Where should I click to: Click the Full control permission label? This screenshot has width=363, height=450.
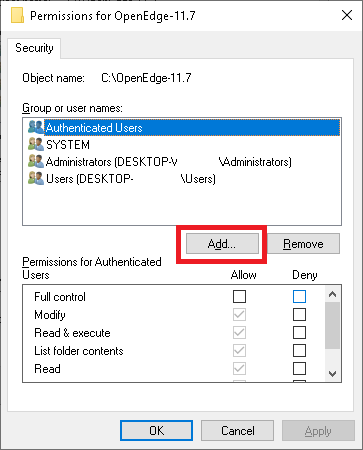[x=60, y=297]
